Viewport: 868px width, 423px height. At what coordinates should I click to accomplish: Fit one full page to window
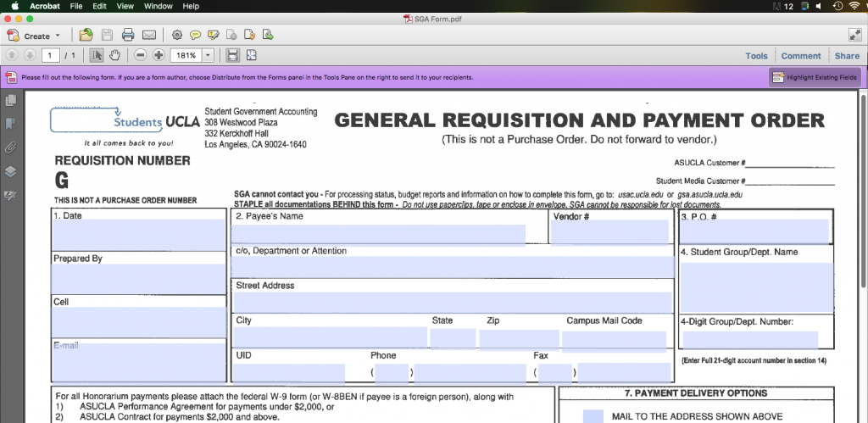(x=251, y=55)
